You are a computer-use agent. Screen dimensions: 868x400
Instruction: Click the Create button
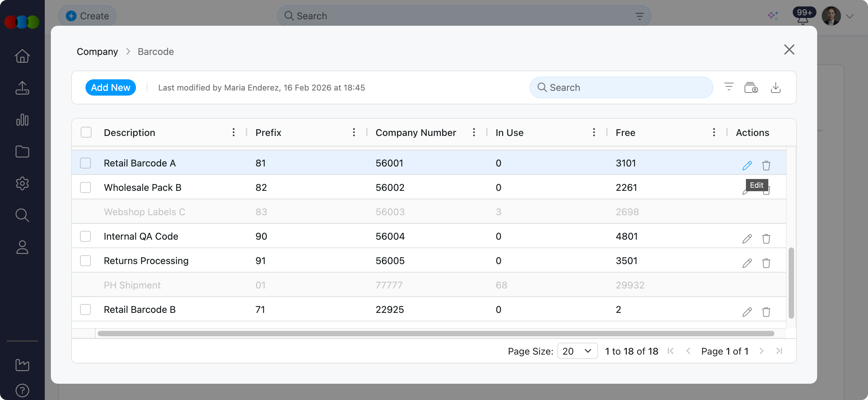coord(87,16)
